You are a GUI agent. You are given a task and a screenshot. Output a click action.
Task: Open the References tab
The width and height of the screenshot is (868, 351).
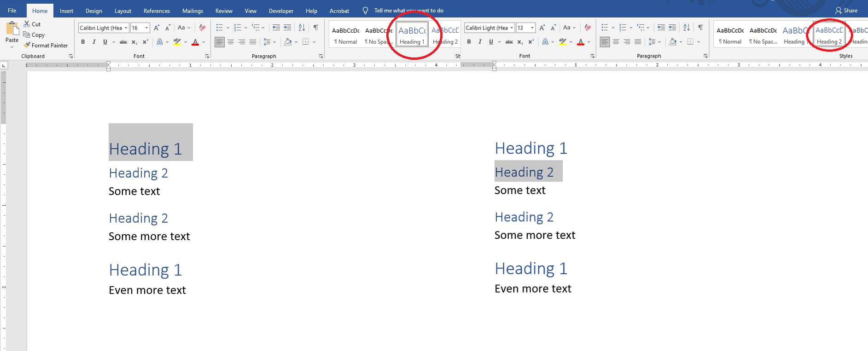[x=157, y=11]
